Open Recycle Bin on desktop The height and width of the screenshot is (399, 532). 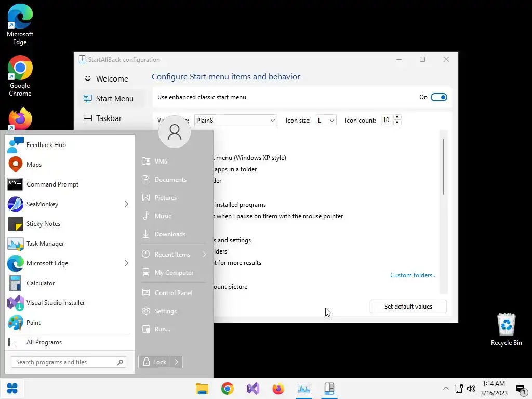pyautogui.click(x=506, y=329)
